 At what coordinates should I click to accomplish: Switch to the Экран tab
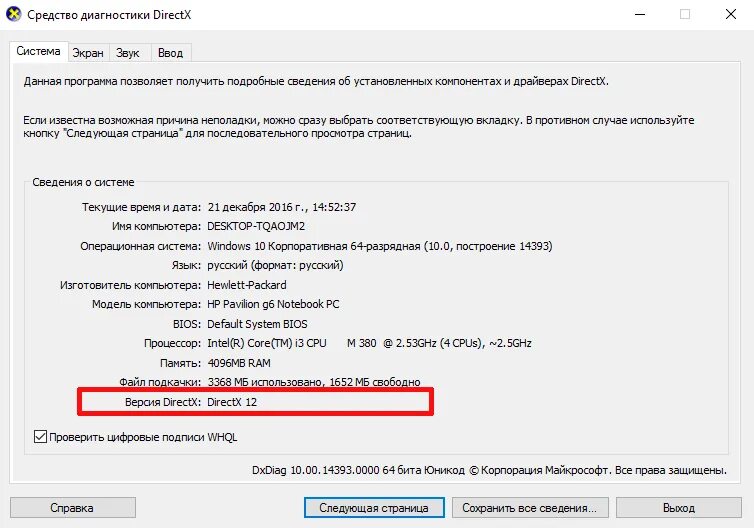click(x=88, y=53)
